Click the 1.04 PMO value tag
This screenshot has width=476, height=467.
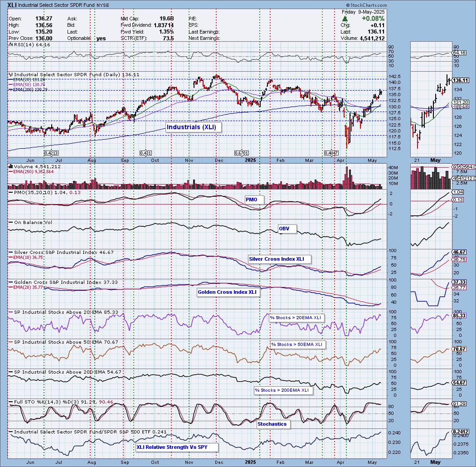coord(458,192)
